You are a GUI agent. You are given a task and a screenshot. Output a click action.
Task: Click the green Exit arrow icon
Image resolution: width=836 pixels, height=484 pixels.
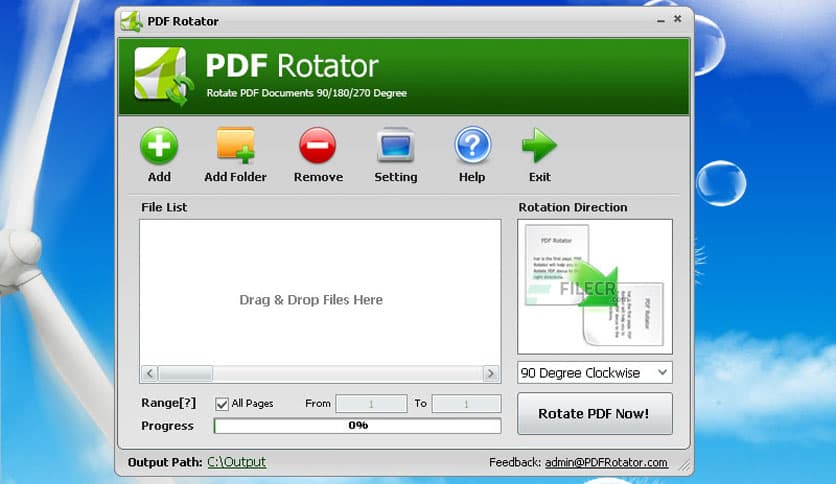539,145
